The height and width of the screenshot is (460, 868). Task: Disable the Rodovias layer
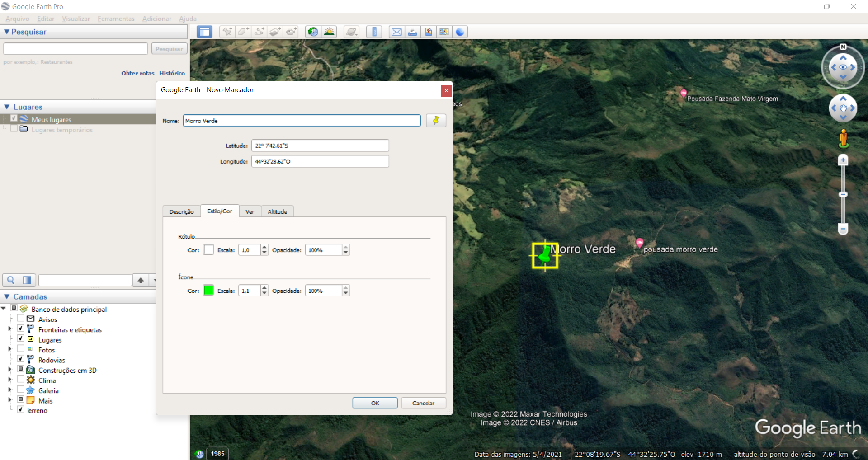pos(20,359)
